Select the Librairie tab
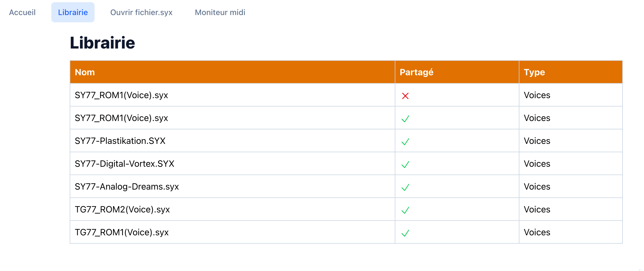Screen dimensions: 644x271 click(73, 12)
